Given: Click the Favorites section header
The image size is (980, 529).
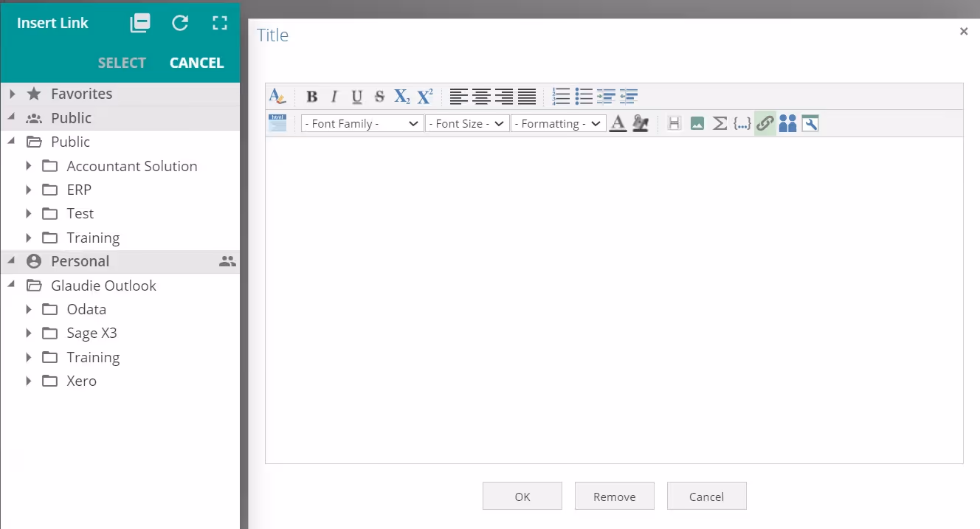Looking at the screenshot, I should (81, 94).
